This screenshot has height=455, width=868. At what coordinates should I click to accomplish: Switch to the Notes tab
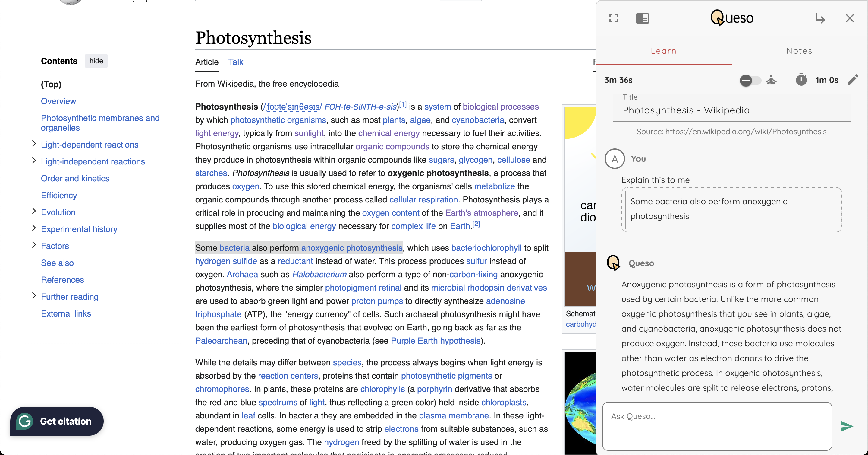799,51
